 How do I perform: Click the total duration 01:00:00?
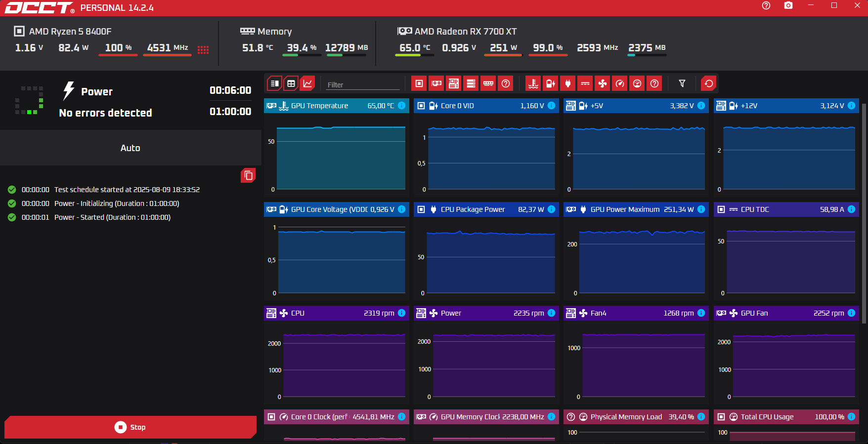click(230, 112)
